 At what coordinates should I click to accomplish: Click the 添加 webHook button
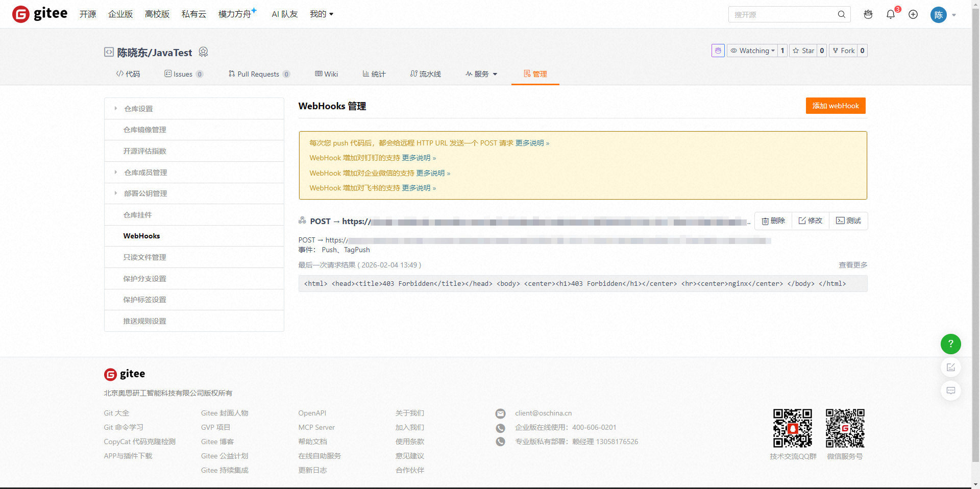835,106
